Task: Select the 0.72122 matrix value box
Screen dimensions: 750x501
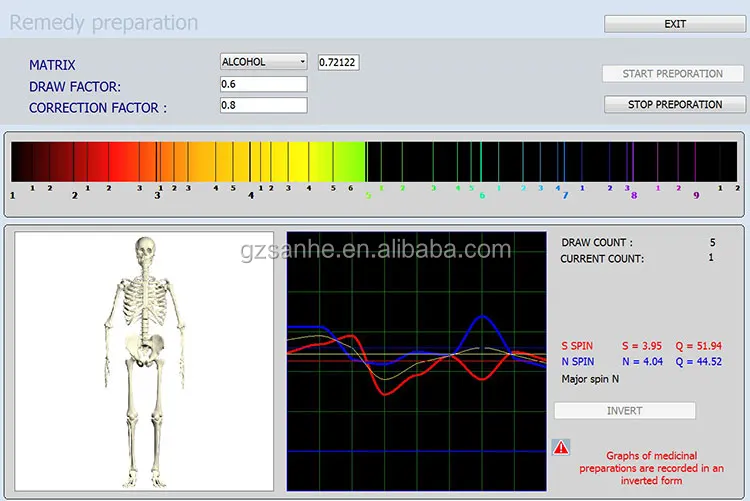Action: click(x=338, y=62)
